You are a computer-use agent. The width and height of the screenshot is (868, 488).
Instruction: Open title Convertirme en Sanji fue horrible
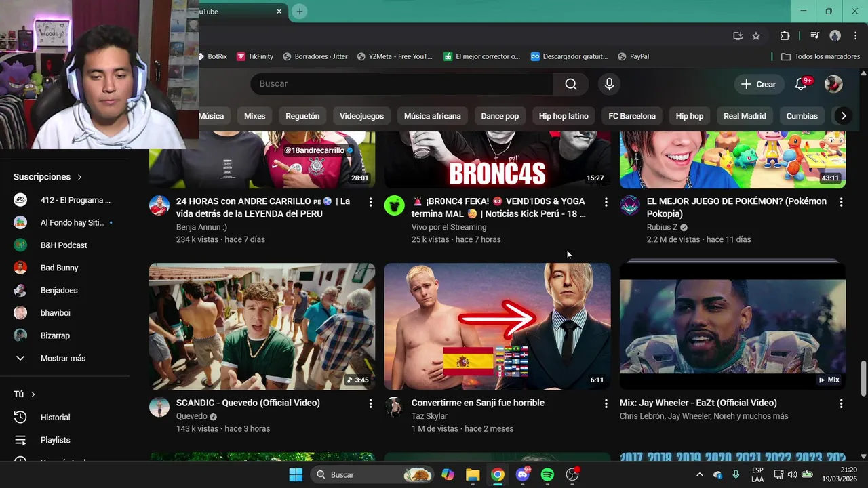tap(477, 403)
